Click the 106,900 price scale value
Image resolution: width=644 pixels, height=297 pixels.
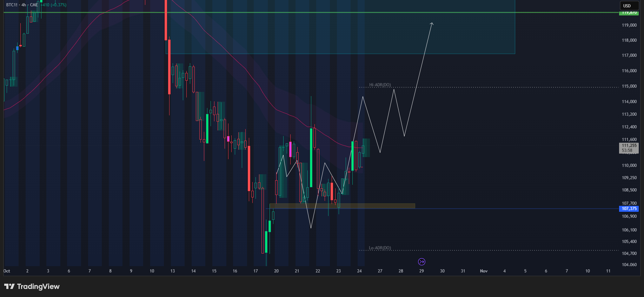(x=629, y=216)
